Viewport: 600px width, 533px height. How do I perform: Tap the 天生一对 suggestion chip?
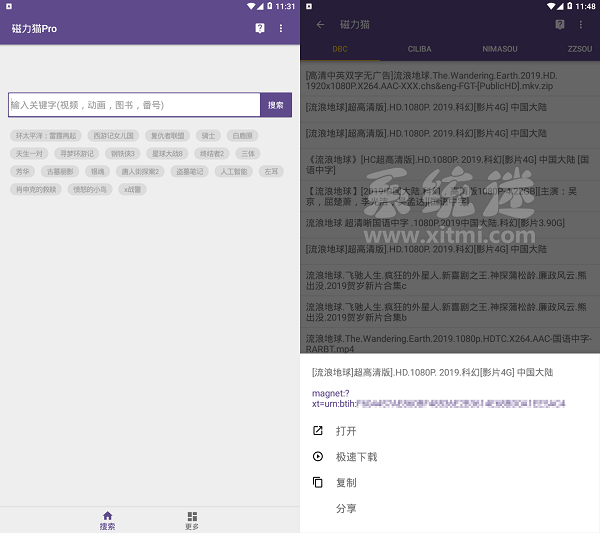[x=29, y=154]
